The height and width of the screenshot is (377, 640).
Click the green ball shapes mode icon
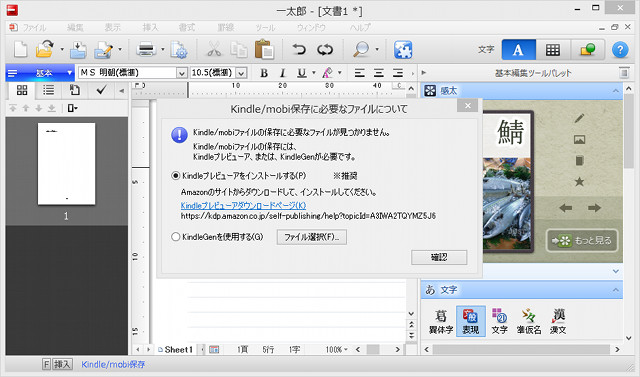(587, 50)
